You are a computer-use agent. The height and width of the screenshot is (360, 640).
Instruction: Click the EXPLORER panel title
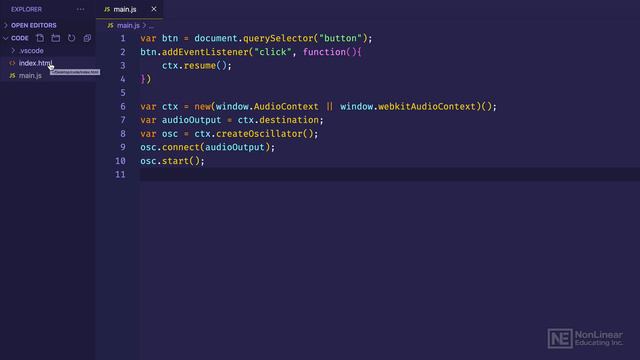(26, 9)
